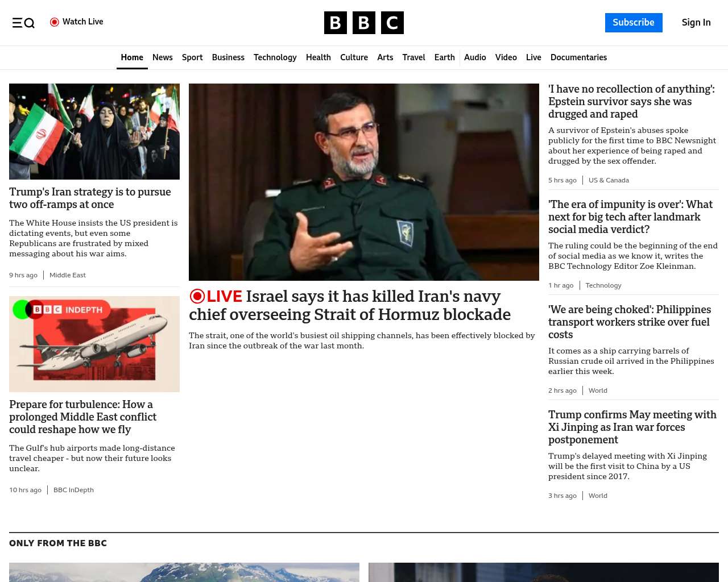
Task: Click the Watch Live red dot icon
Action: 55,22
